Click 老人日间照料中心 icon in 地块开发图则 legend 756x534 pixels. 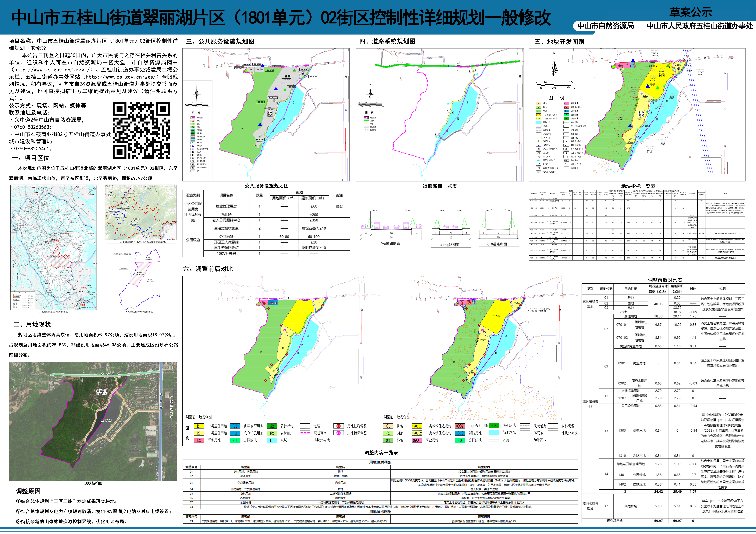pyautogui.click(x=539, y=149)
